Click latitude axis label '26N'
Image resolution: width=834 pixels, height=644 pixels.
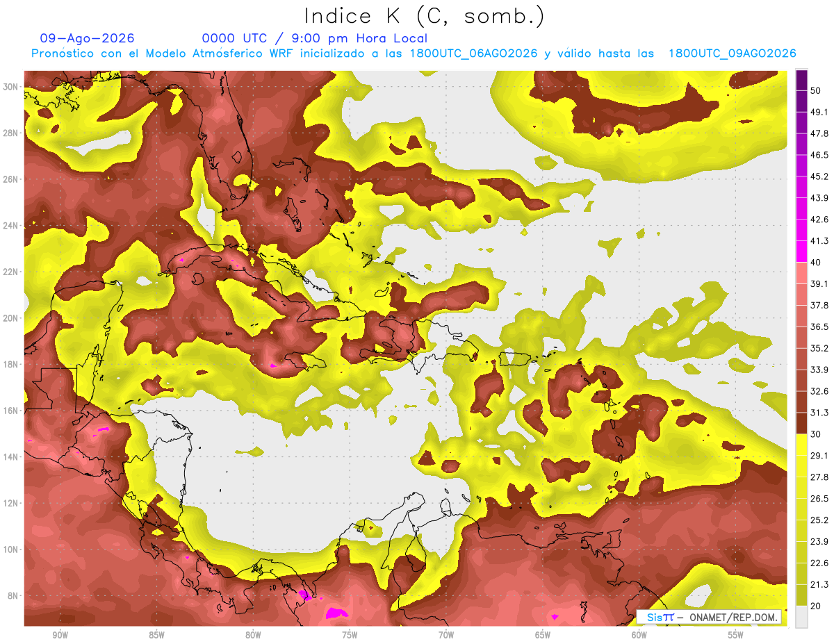pos(10,179)
